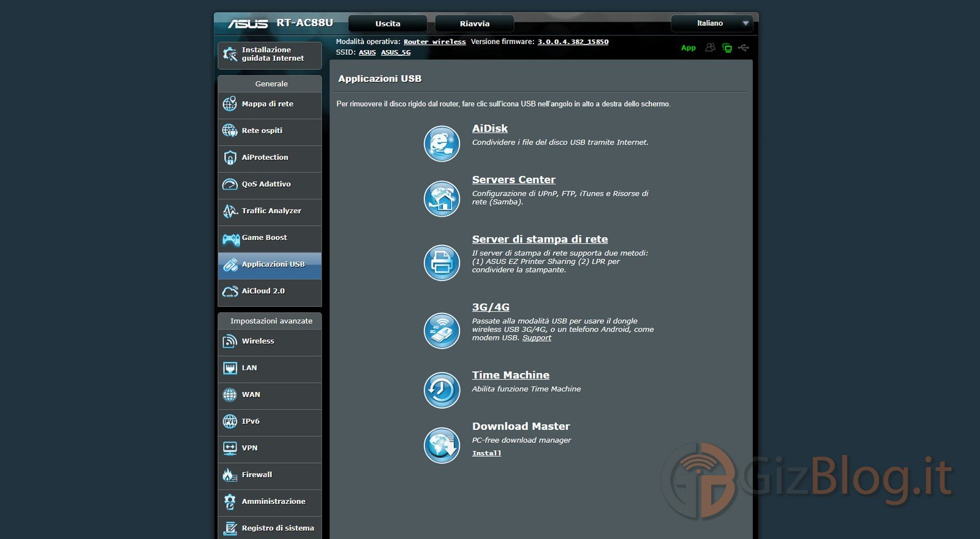Viewport: 980px width, 539px height.
Task: Click the ASUS_5G SSID link
Action: click(x=396, y=53)
